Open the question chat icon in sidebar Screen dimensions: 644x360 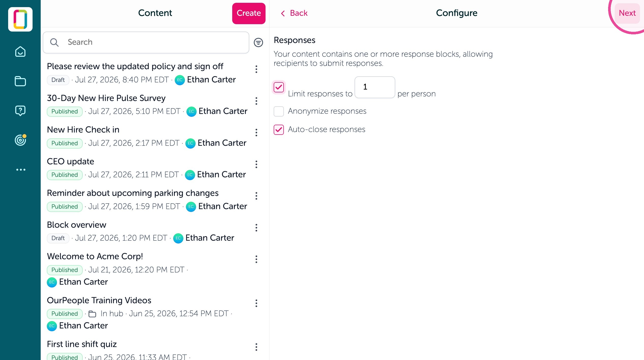[20, 111]
